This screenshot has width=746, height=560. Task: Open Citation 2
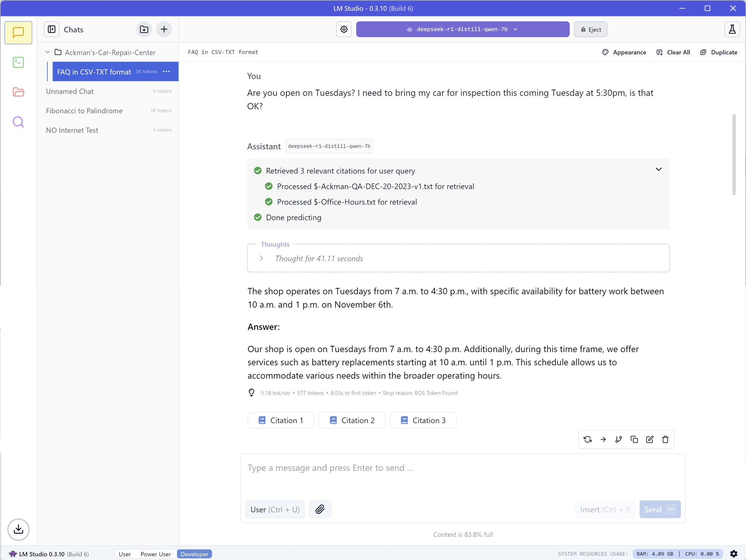pyautogui.click(x=352, y=420)
